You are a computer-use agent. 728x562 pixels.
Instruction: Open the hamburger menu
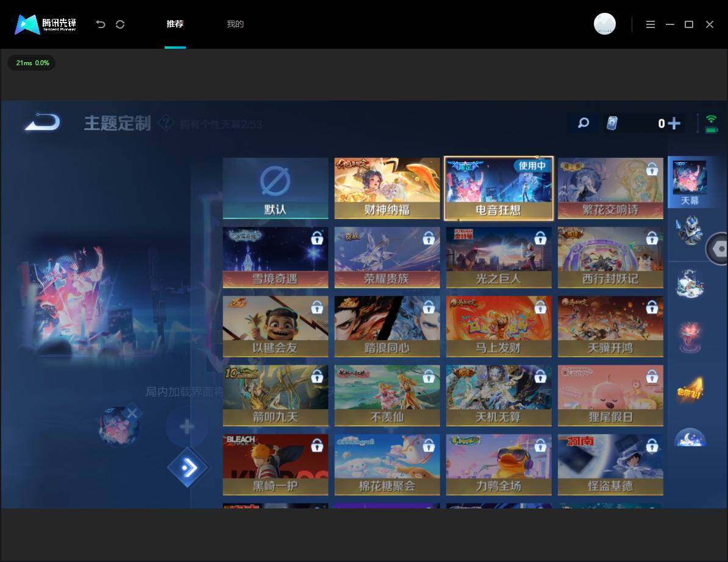click(651, 24)
